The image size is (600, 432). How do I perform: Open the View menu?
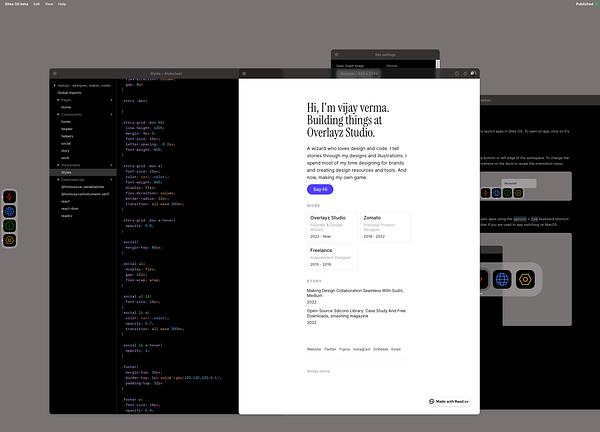[x=49, y=4]
